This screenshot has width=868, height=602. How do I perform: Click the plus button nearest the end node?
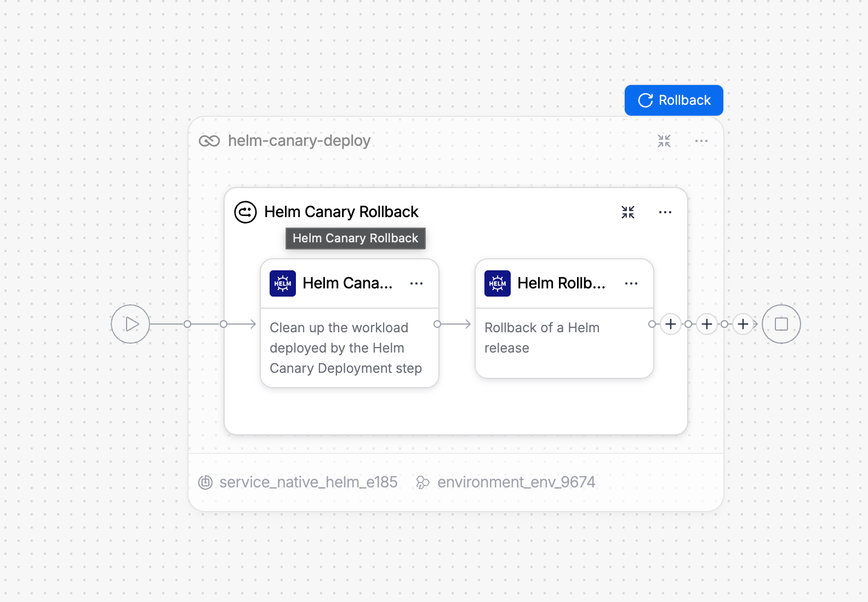coord(743,324)
